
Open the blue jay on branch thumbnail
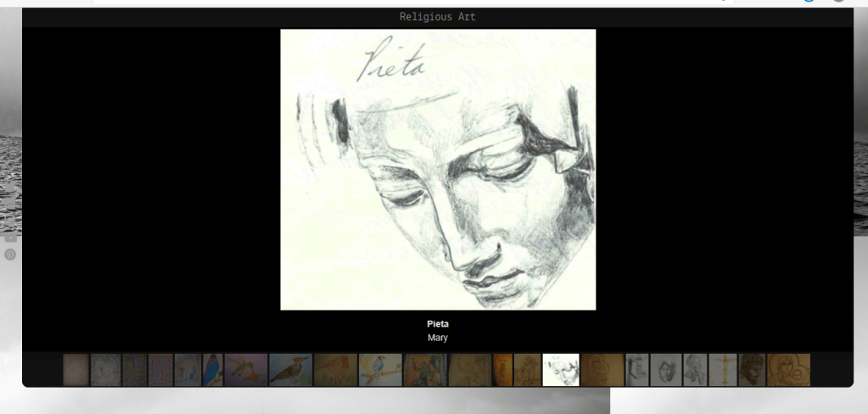pos(379,370)
